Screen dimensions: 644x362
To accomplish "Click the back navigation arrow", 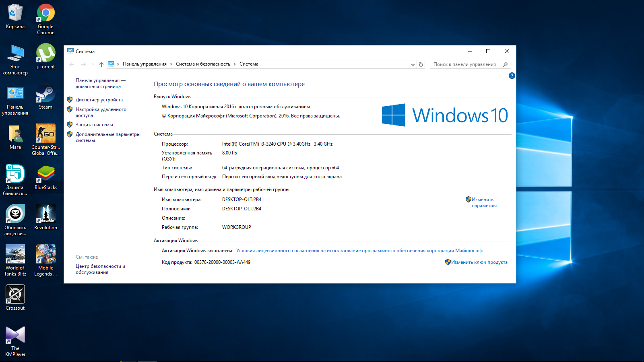I will pos(72,64).
